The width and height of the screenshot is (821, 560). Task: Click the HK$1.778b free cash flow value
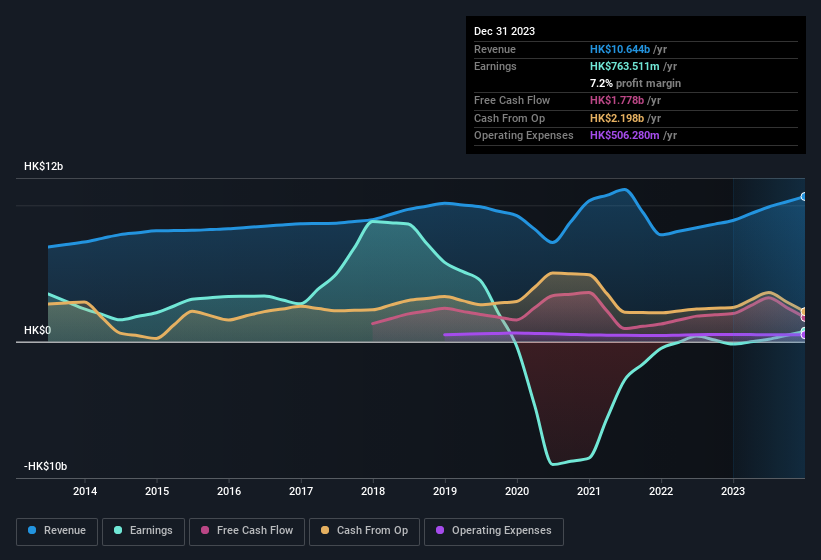(x=617, y=100)
